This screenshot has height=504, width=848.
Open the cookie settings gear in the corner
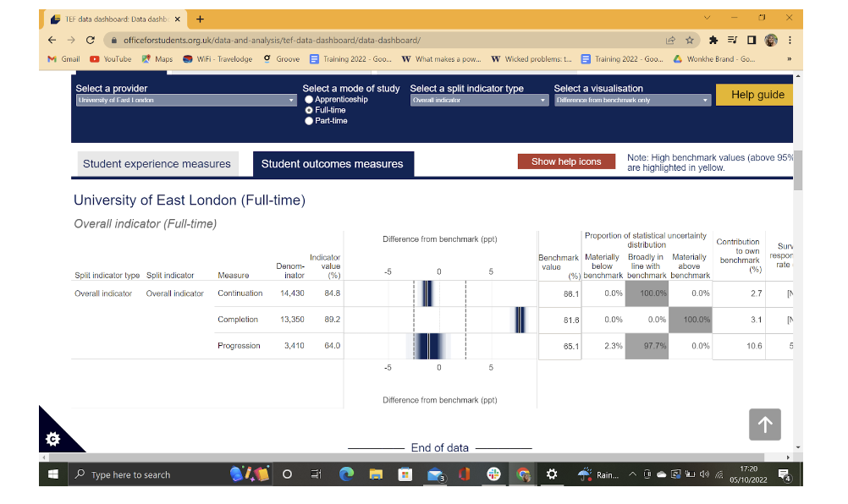pos(53,439)
